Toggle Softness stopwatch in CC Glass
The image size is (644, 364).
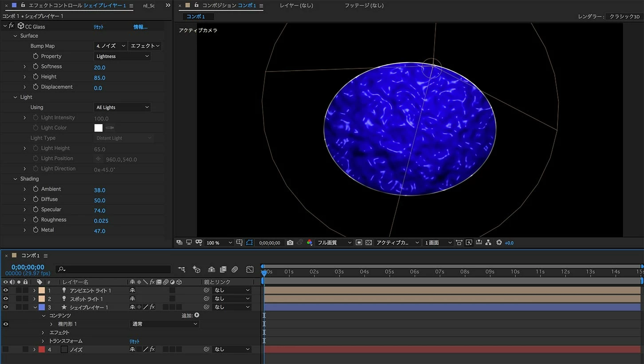tap(35, 67)
